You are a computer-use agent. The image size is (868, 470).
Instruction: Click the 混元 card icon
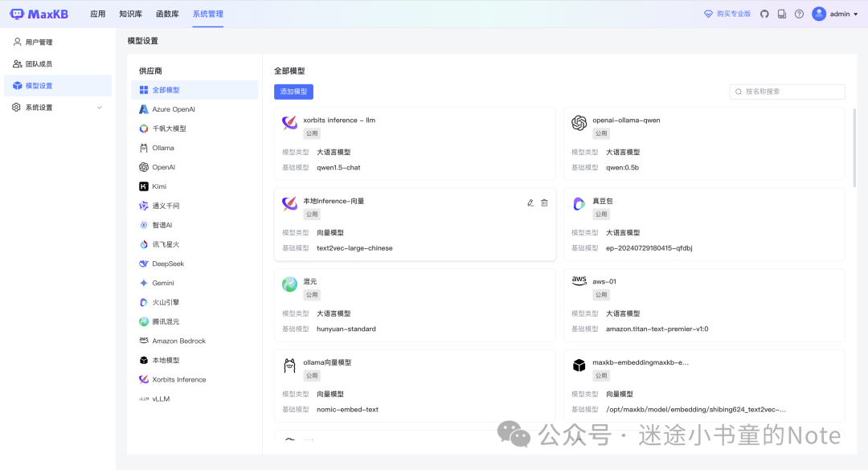click(289, 284)
